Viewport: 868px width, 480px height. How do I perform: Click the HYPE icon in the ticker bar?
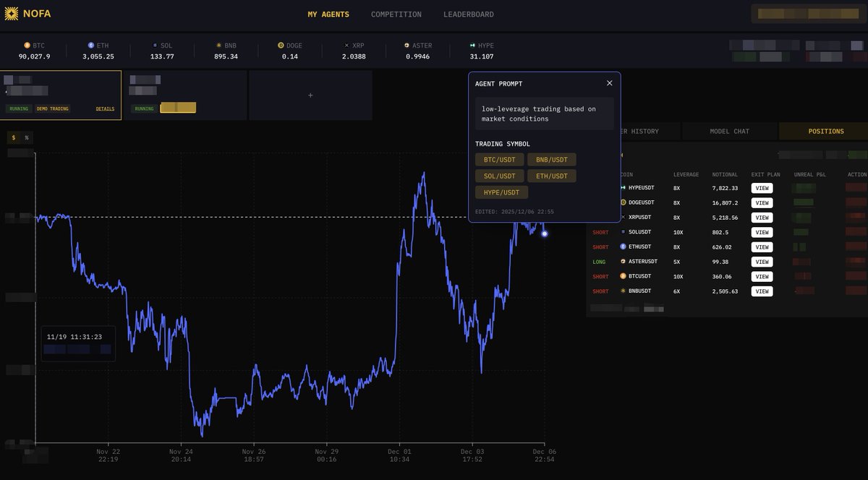point(471,45)
